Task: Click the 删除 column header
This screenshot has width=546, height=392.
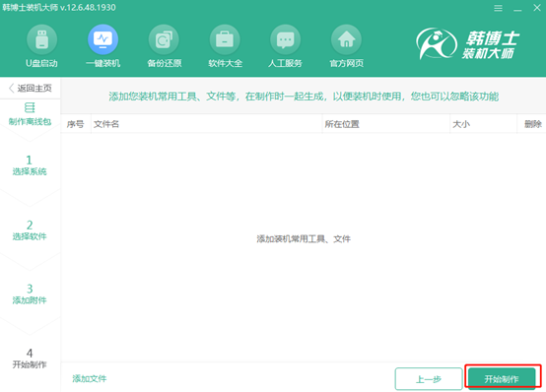Action: click(533, 124)
